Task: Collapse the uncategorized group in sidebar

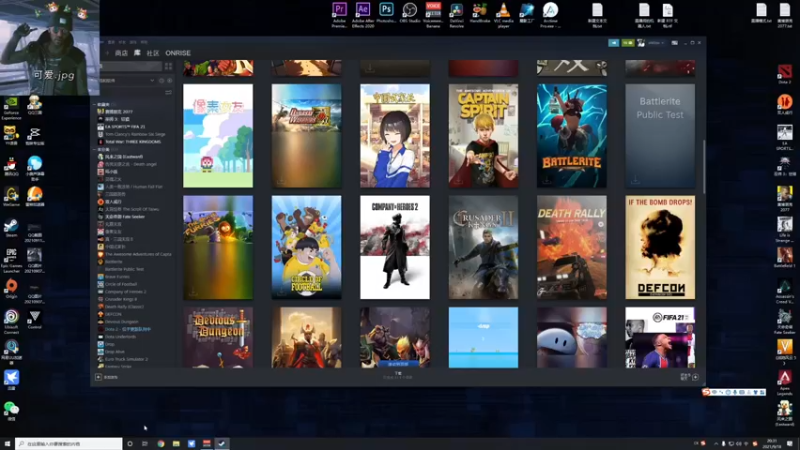Action: pos(95,149)
